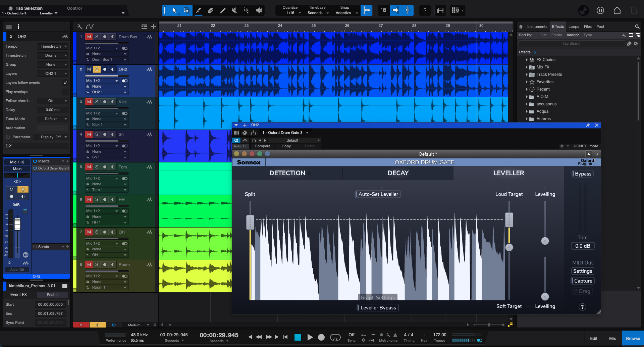Open the Quantize 1/16 dropdown
Viewport: 644px width, 347px height.
(x=293, y=13)
